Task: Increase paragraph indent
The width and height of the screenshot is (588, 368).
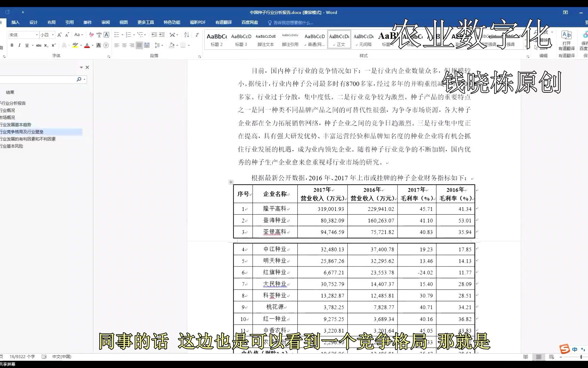Action: (162, 35)
